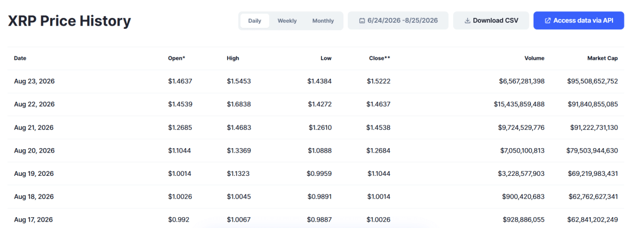Screen dimensions: 644x228
Task: Click the open price $0.992
Action: click(179, 220)
